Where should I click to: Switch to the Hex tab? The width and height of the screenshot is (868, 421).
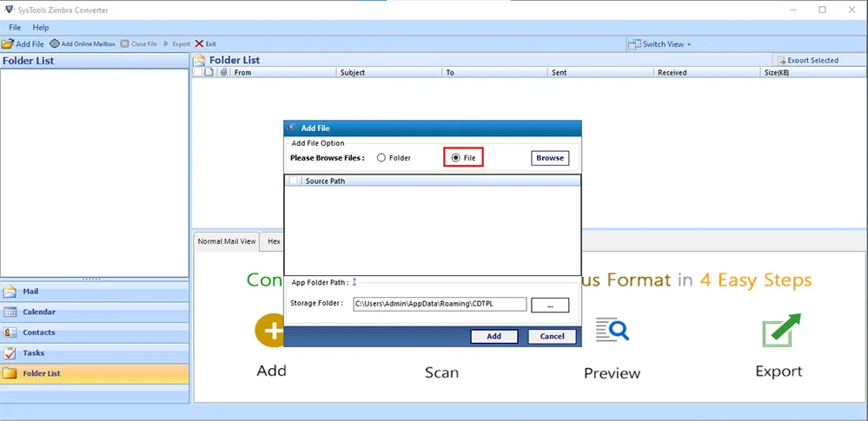click(x=272, y=242)
